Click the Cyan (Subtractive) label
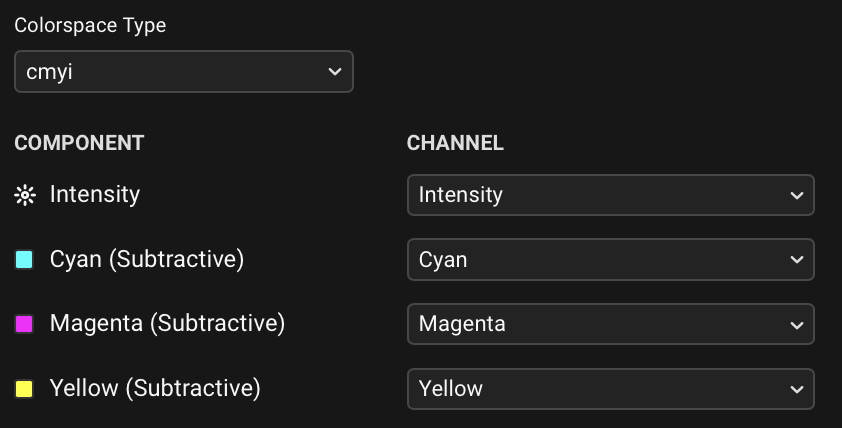 coord(147,259)
